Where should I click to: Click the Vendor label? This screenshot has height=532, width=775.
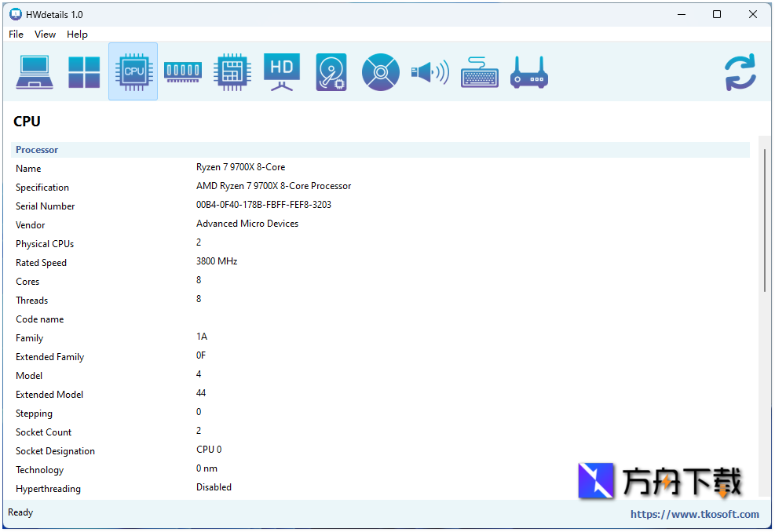tap(30, 224)
